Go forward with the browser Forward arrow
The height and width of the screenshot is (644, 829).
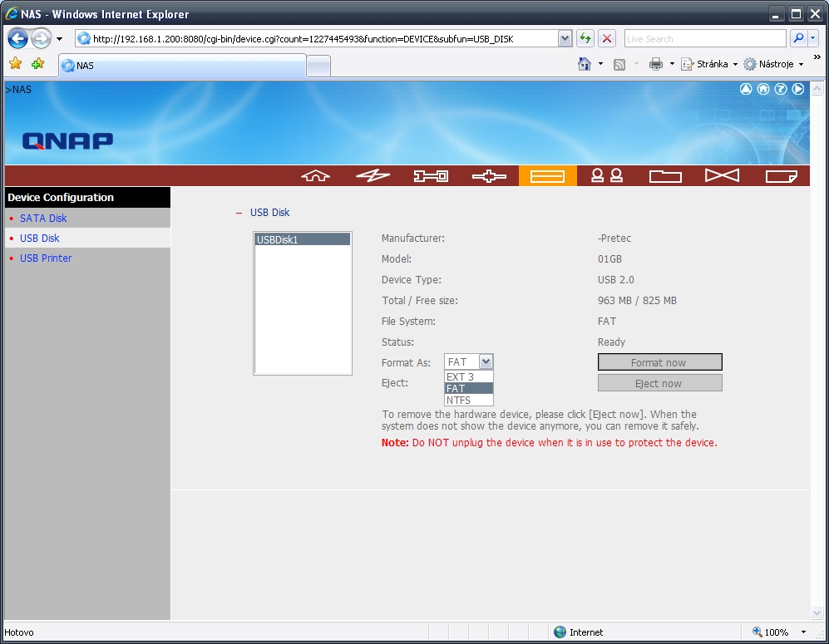(42, 38)
